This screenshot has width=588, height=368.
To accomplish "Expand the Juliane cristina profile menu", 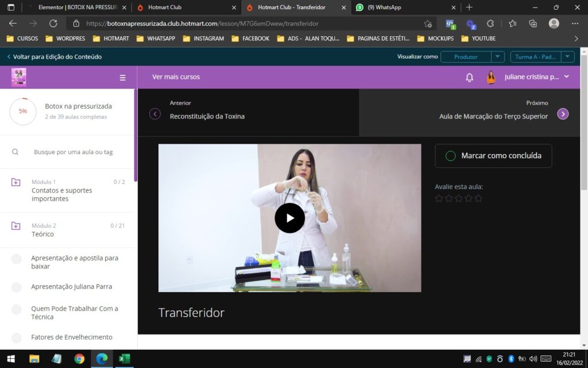I will pos(566,77).
